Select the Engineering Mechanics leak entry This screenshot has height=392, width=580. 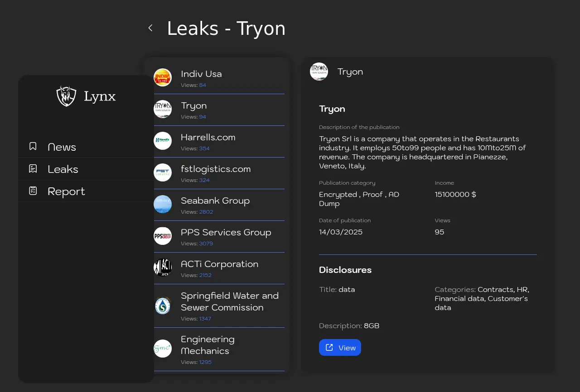point(208,345)
